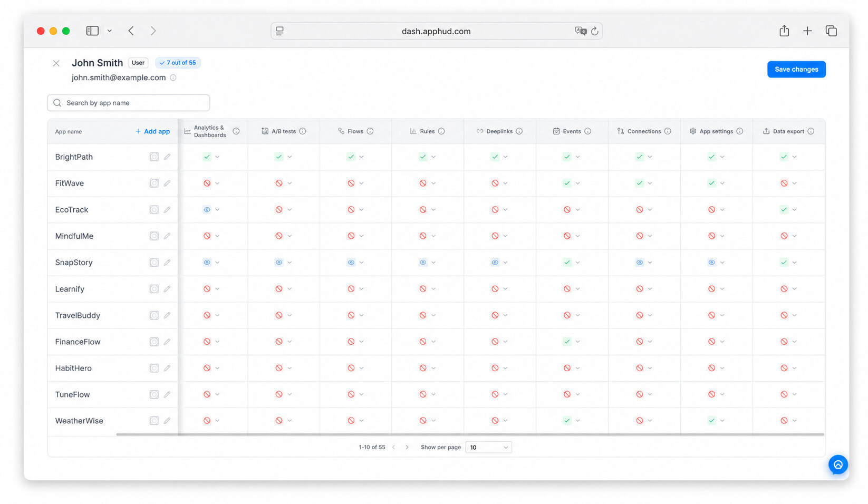Reload the page with the refresh icon
This screenshot has height=504, width=868.
pos(595,31)
